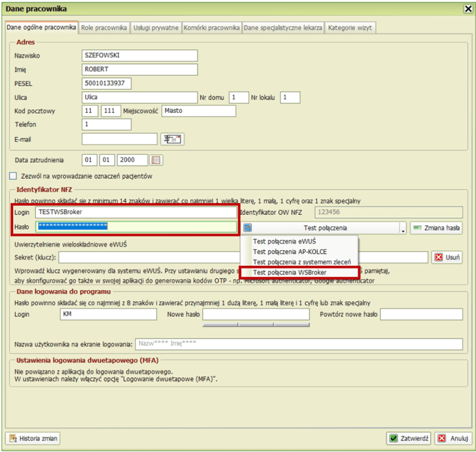This screenshot has width=476, height=452.
Task: Click the Nowe hasło input field
Action: (x=256, y=314)
